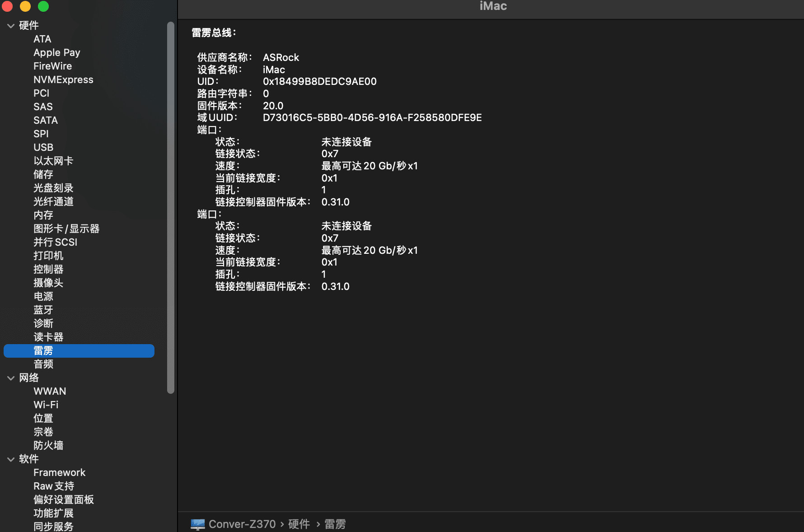Select USB in hardware list

click(43, 148)
